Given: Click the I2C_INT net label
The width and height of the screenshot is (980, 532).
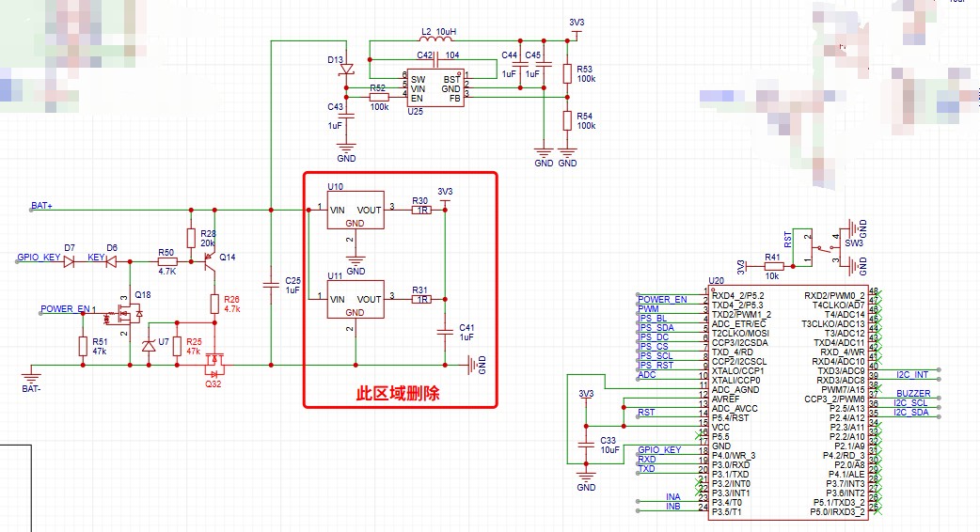Looking at the screenshot, I should (x=912, y=375).
